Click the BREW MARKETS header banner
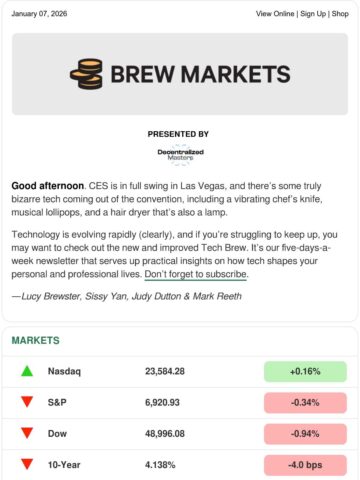360x480 pixels. point(180,74)
